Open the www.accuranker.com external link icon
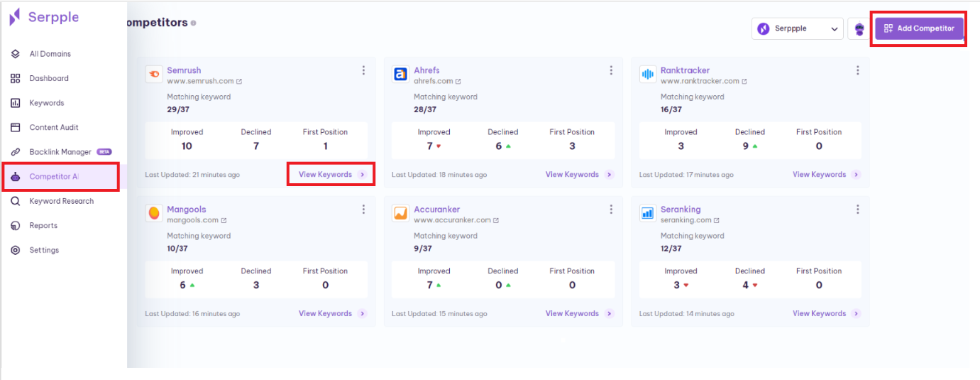This screenshot has width=980, height=380. click(x=495, y=221)
